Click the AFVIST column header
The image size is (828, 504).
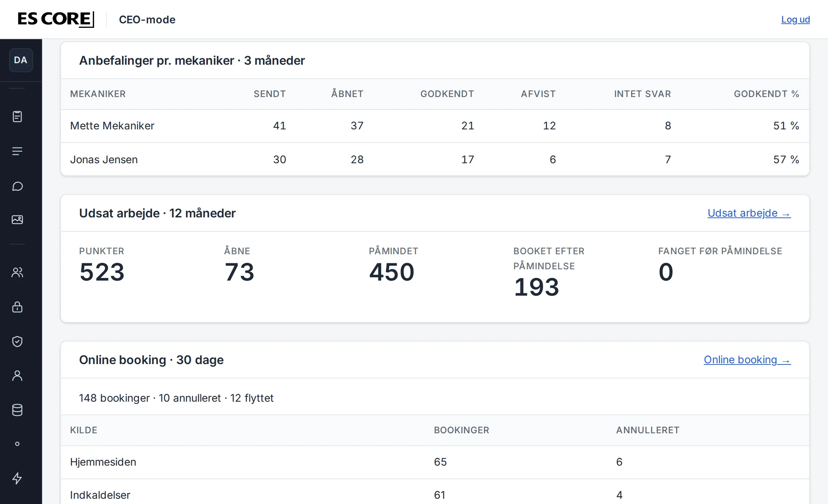click(538, 94)
